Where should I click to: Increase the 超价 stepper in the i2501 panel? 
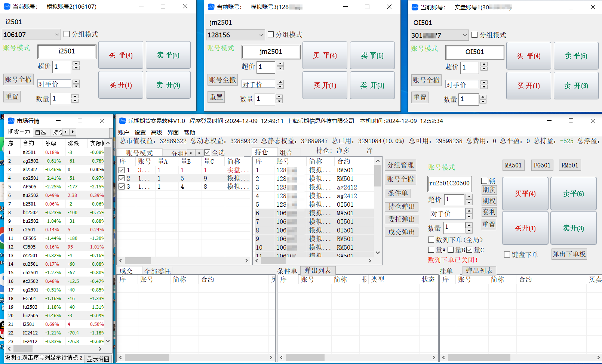(76, 64)
